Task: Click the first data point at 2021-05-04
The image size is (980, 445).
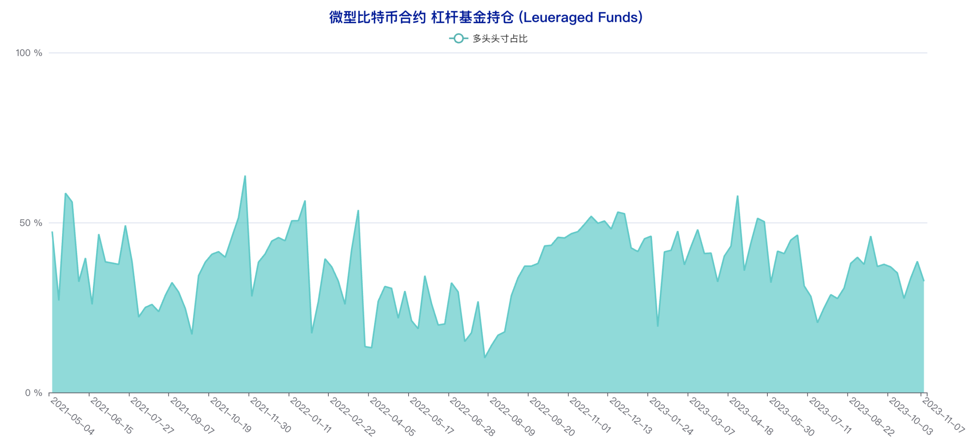Action: click(x=52, y=232)
